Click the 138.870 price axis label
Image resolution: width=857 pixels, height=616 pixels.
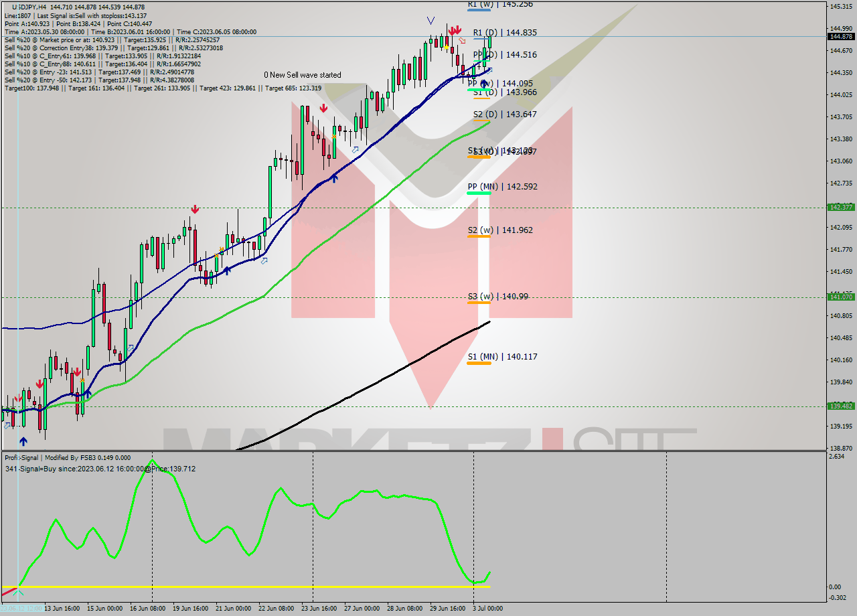(841, 448)
